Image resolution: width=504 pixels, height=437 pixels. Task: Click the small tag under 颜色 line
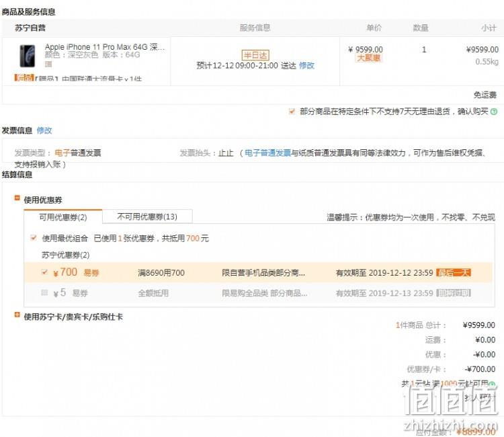pyautogui.click(x=48, y=64)
